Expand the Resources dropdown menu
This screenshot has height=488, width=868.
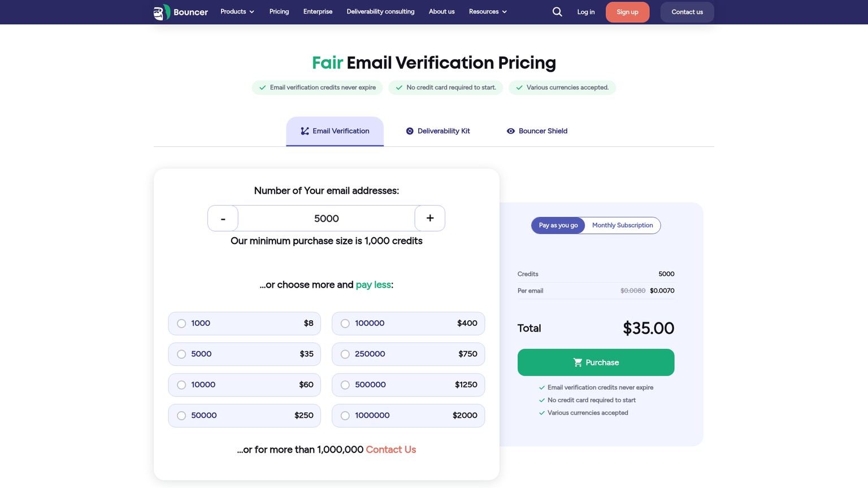(488, 12)
